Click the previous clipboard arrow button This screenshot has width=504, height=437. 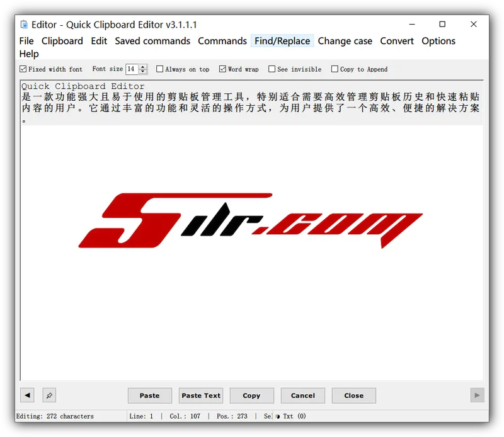pyautogui.click(x=27, y=395)
